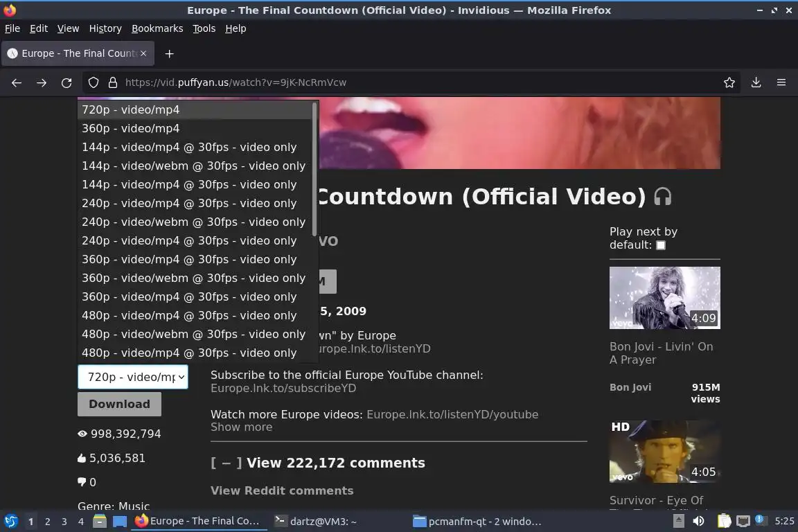This screenshot has height=532, width=798.
Task: Switch to virtual desktop 4
Action: (81, 522)
